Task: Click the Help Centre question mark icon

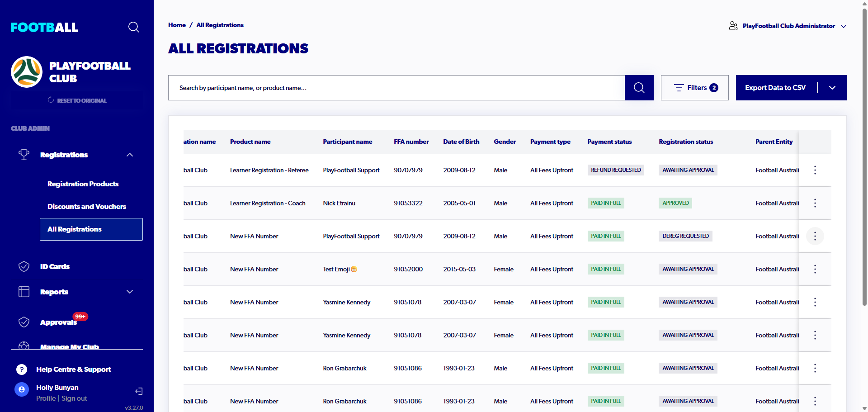Action: point(22,369)
